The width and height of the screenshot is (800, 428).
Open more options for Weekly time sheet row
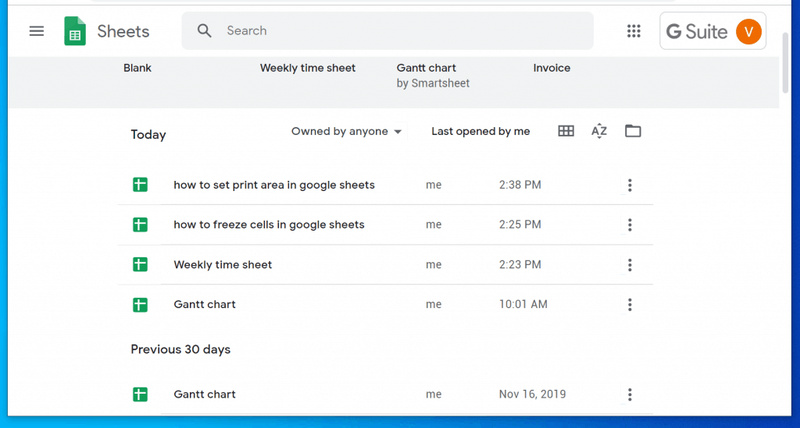[x=630, y=265]
